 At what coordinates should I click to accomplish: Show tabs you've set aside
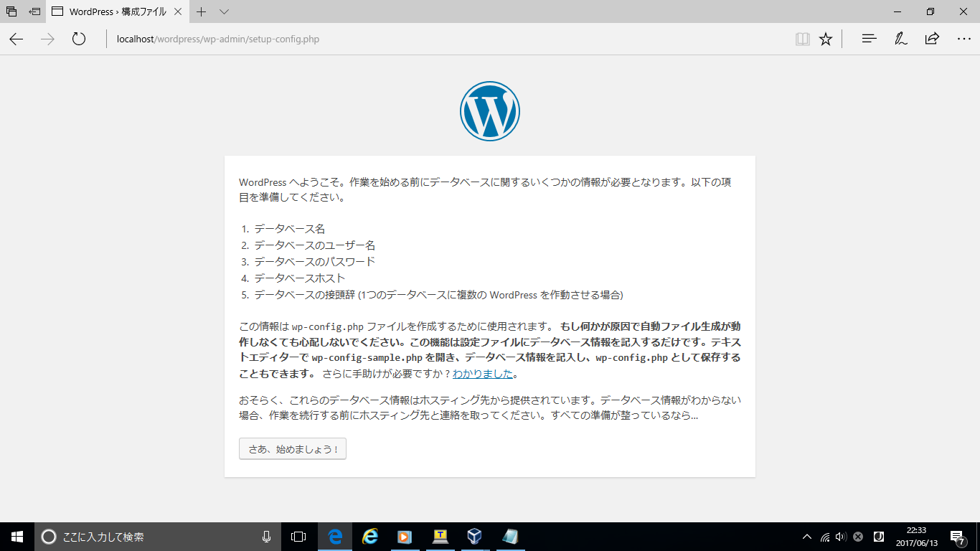click(11, 11)
